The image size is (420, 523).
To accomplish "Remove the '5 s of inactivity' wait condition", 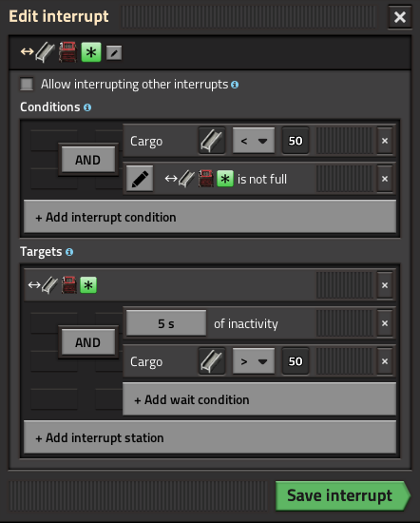I will click(x=385, y=323).
